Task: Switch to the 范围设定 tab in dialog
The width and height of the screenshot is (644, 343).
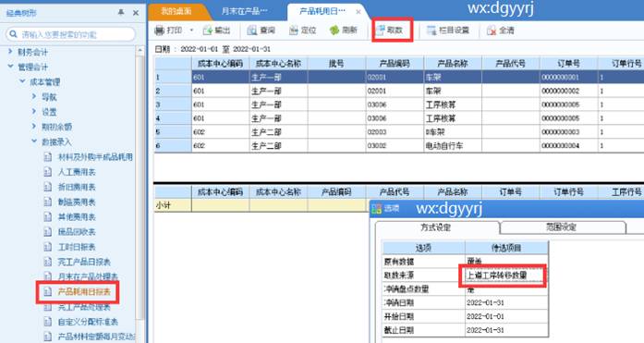Action: (x=562, y=227)
